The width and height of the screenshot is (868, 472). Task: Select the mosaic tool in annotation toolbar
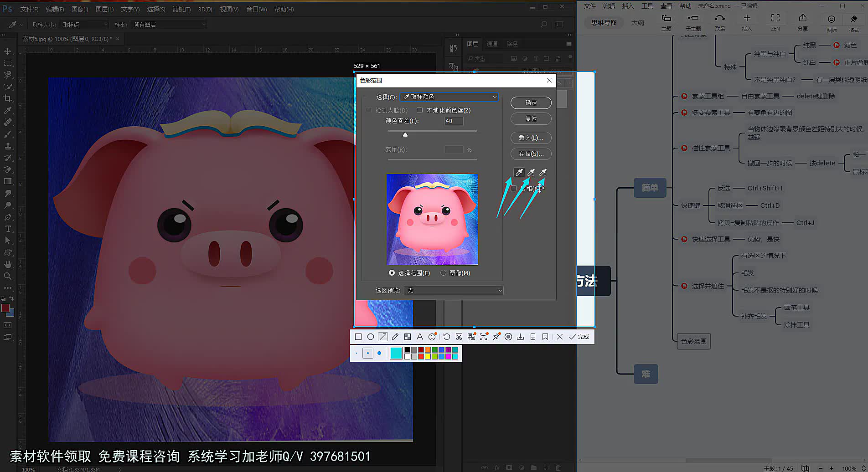[407, 337]
